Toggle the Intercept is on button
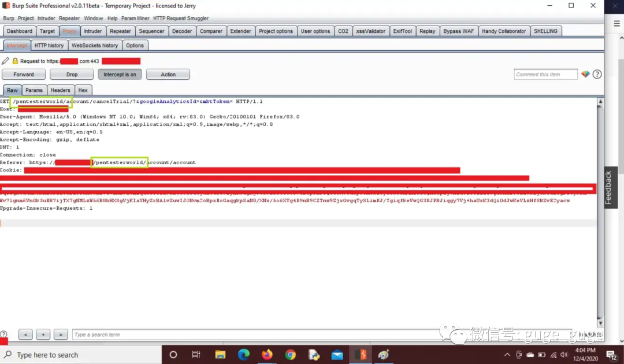Screen dimensions: 624x364 point(120,75)
